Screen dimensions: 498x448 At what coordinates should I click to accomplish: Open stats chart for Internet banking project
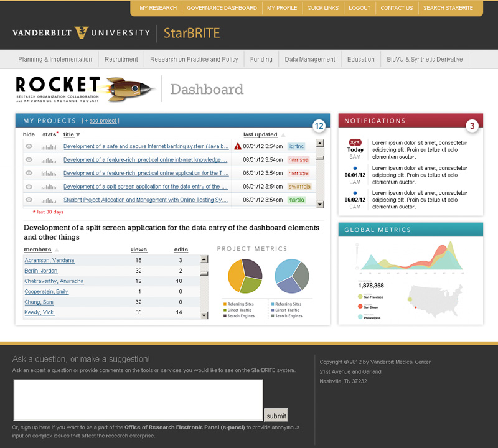pyautogui.click(x=49, y=147)
